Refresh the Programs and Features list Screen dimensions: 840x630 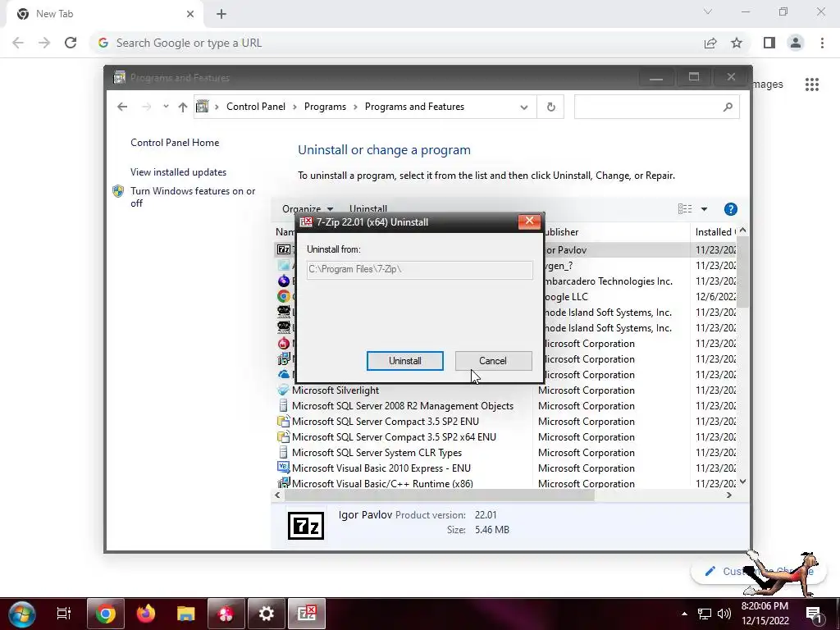pyautogui.click(x=550, y=107)
